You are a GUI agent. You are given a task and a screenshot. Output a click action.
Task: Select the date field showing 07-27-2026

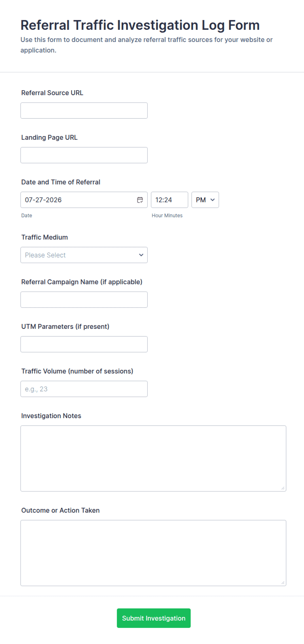coord(84,200)
